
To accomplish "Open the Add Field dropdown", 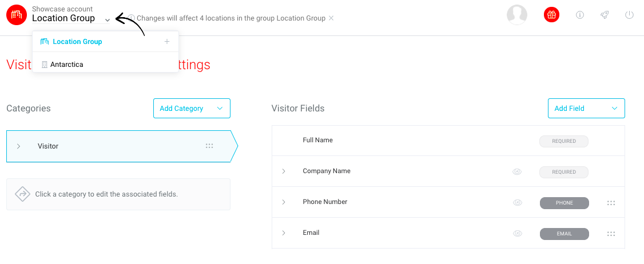I will (586, 109).
